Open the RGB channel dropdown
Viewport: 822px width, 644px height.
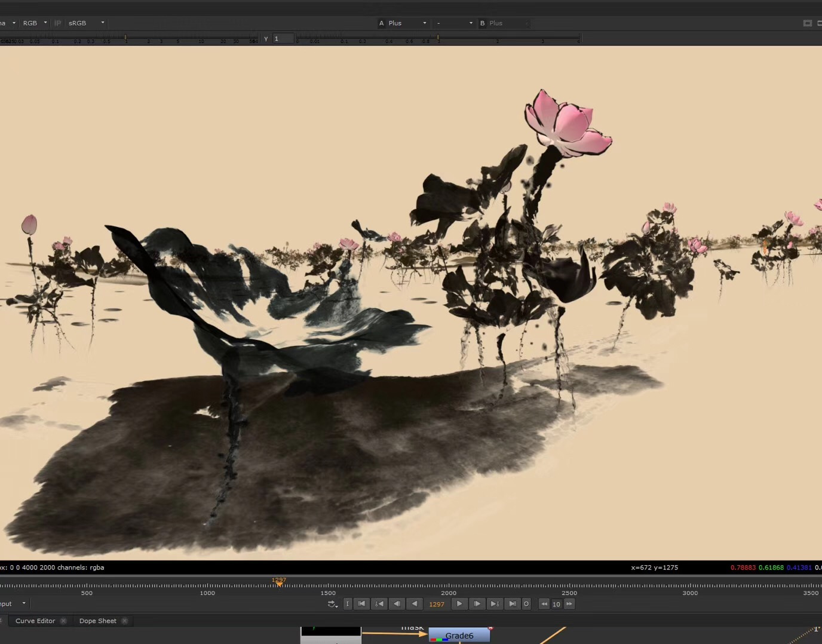35,23
